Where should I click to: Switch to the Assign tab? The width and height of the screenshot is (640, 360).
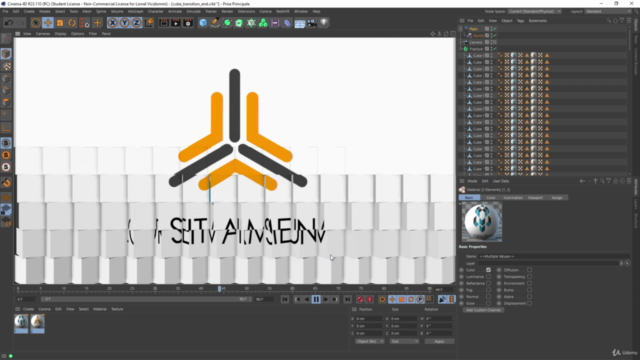[557, 198]
